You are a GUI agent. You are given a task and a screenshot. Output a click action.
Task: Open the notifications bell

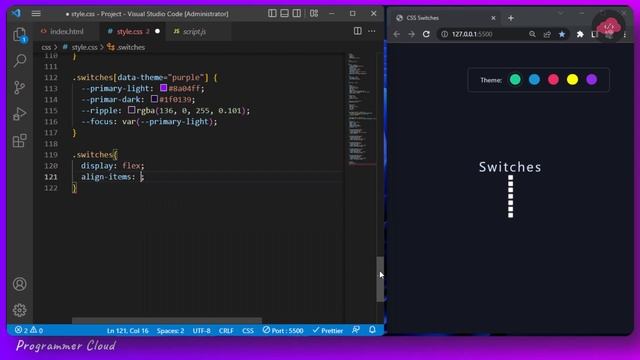pyautogui.click(x=372, y=330)
